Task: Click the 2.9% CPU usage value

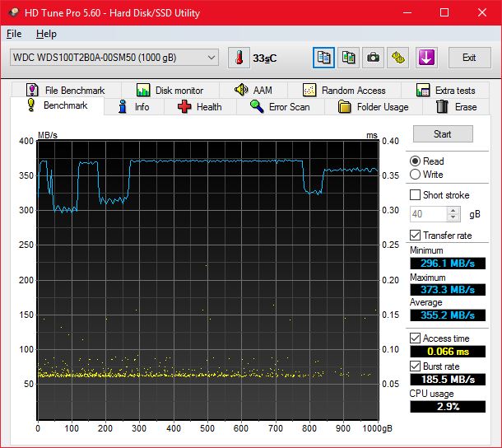Action: 448,407
